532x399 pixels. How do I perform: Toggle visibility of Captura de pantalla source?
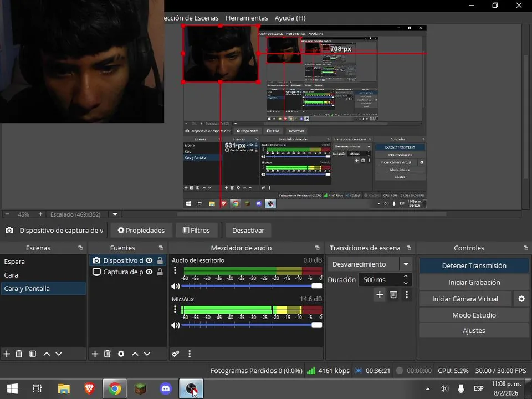[x=149, y=272]
